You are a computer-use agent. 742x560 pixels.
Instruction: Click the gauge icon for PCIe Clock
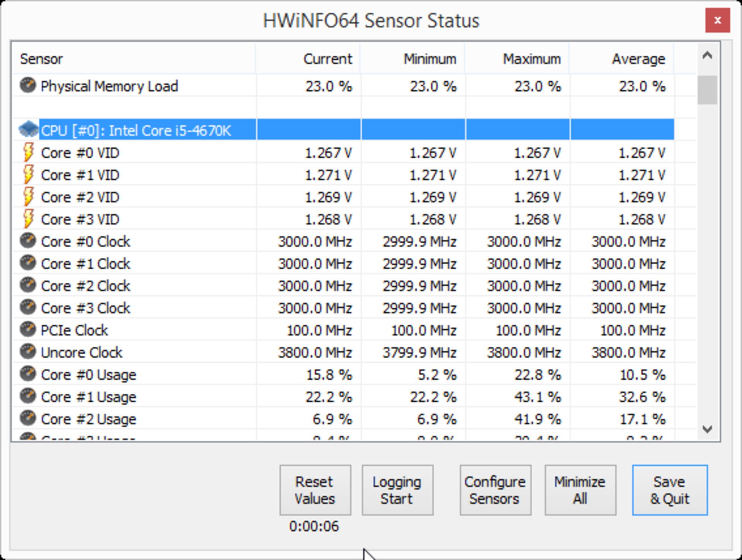coord(27,330)
